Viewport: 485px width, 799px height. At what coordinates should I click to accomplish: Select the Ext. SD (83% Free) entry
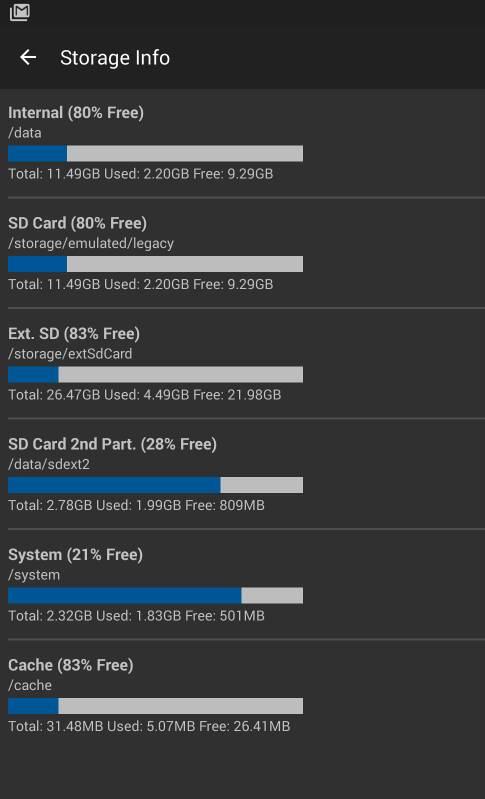[x=74, y=333]
